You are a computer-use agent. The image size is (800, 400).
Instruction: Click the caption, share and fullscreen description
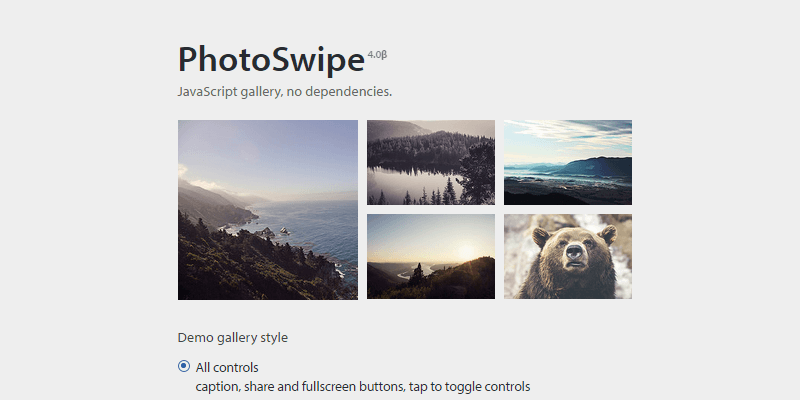pyautogui.click(x=362, y=386)
